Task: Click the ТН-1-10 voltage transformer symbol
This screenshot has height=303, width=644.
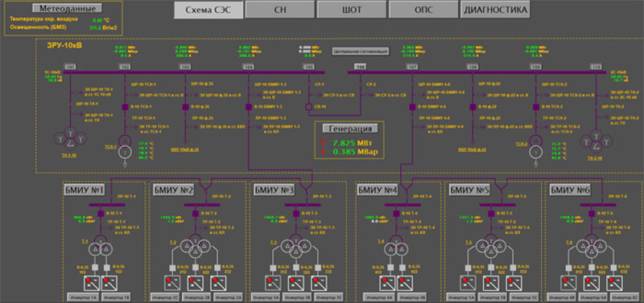Action: 70,137
